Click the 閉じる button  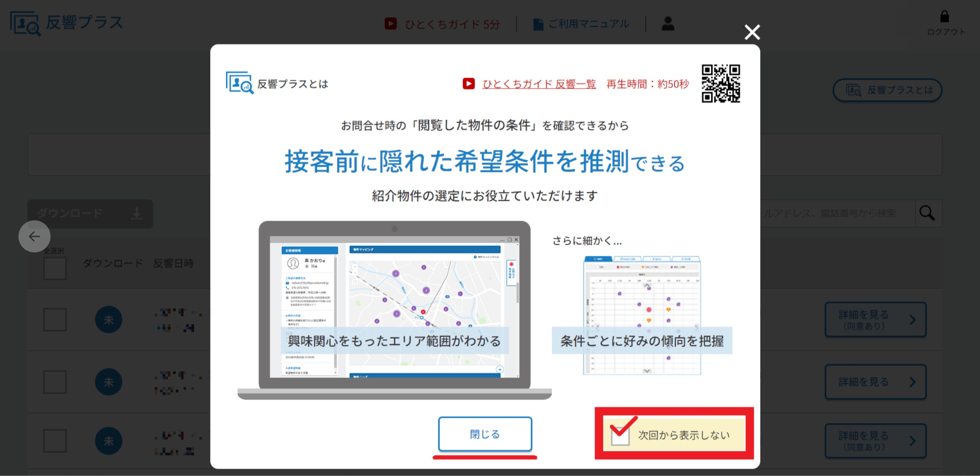pyautogui.click(x=485, y=434)
